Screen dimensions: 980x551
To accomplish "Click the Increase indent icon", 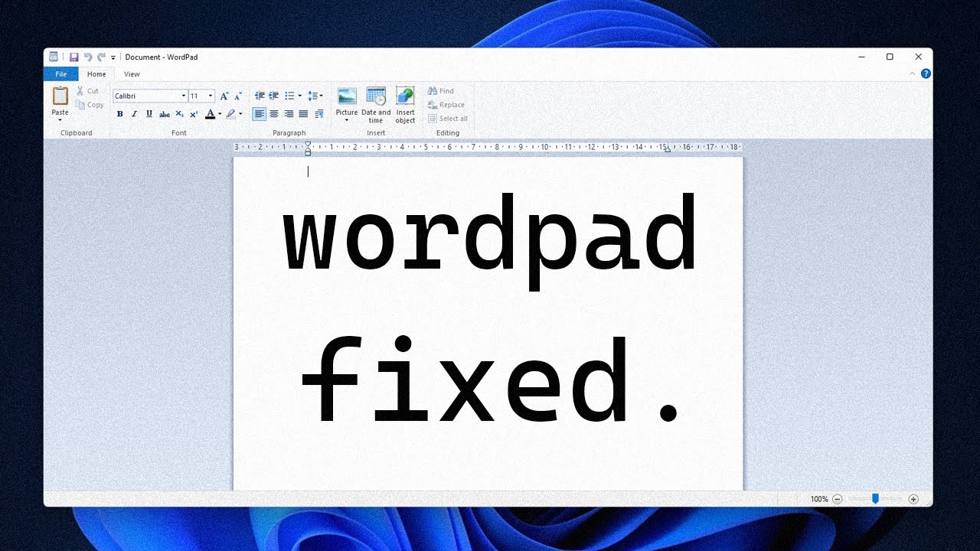I will (274, 96).
